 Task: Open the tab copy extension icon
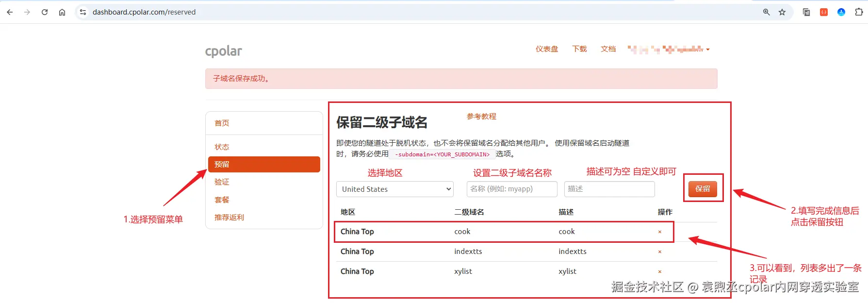[x=806, y=12]
